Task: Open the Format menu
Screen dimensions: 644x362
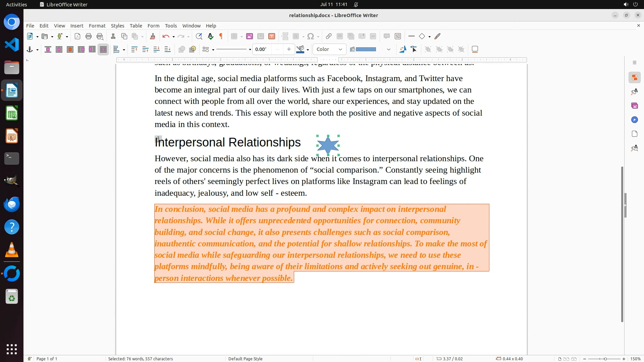Action: coord(97,25)
